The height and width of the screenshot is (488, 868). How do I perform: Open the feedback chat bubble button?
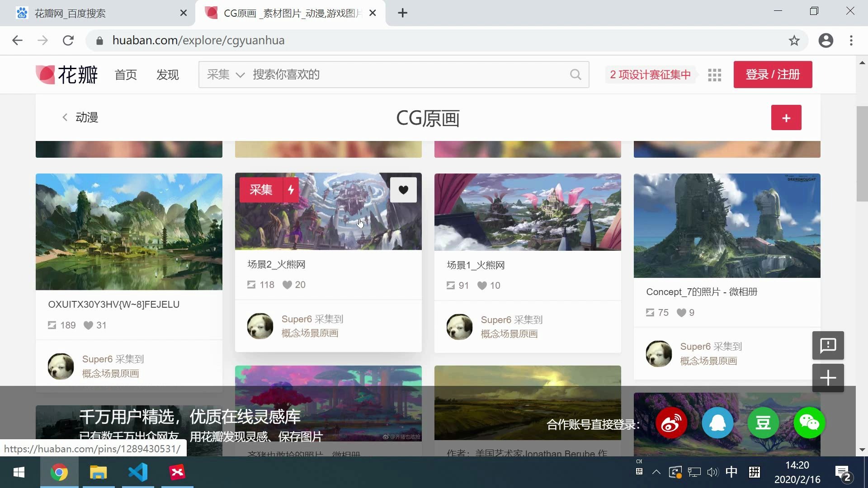click(828, 346)
